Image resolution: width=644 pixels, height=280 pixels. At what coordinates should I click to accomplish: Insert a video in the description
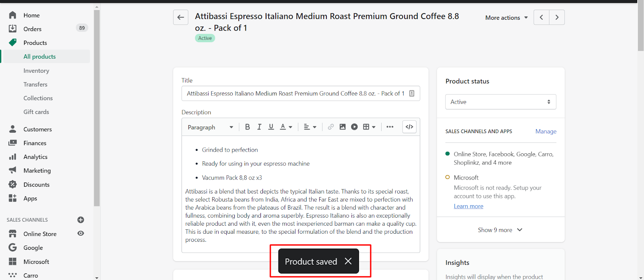(x=354, y=127)
